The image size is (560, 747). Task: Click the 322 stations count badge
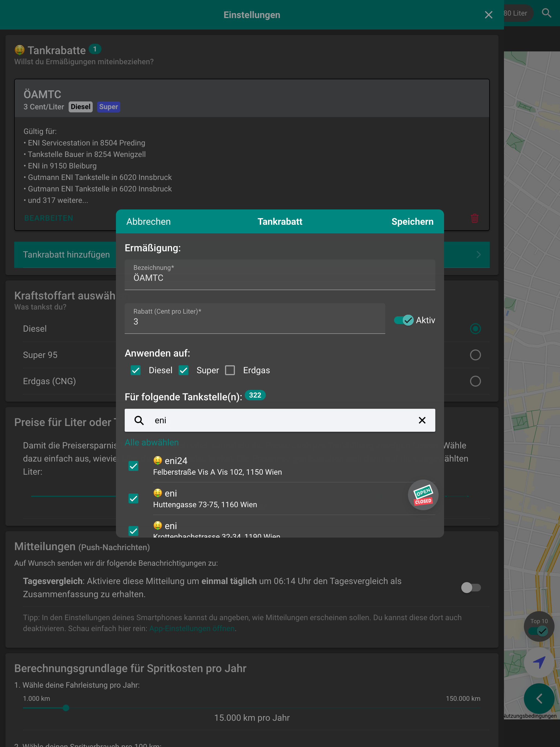coord(255,395)
